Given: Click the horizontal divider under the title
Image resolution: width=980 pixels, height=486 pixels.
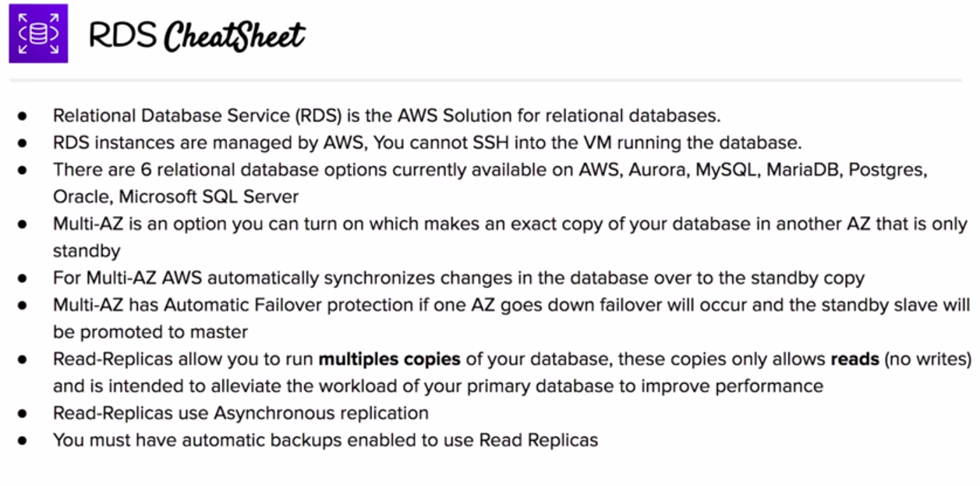Looking at the screenshot, I should 486,80.
